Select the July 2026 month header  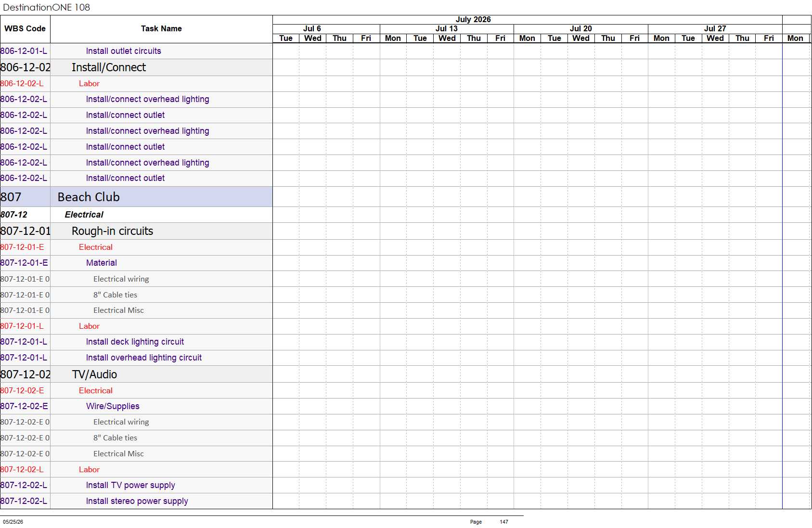coord(473,20)
